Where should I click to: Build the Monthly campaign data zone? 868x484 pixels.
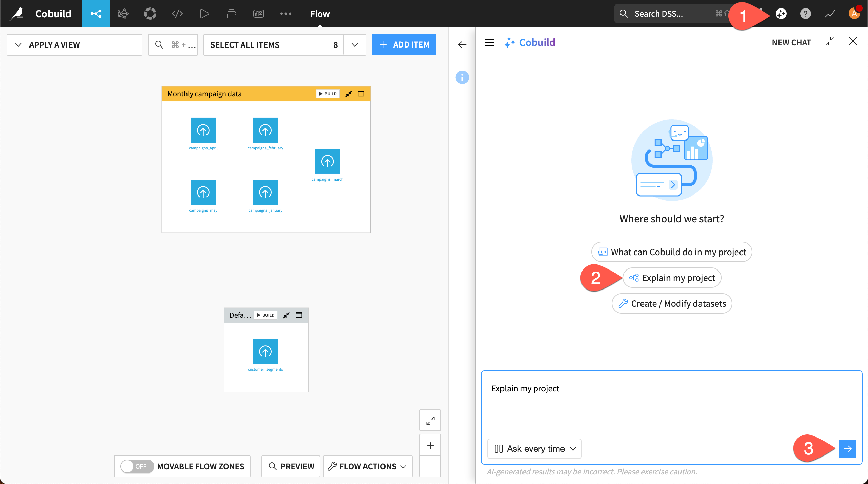[x=328, y=94]
